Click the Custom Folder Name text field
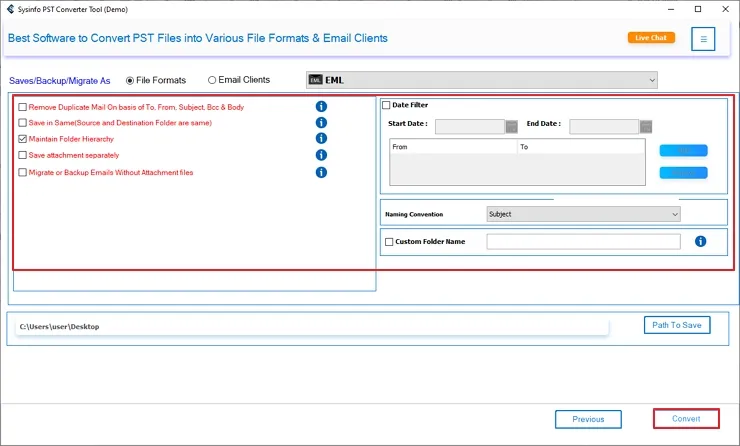740x446 pixels. tap(583, 242)
